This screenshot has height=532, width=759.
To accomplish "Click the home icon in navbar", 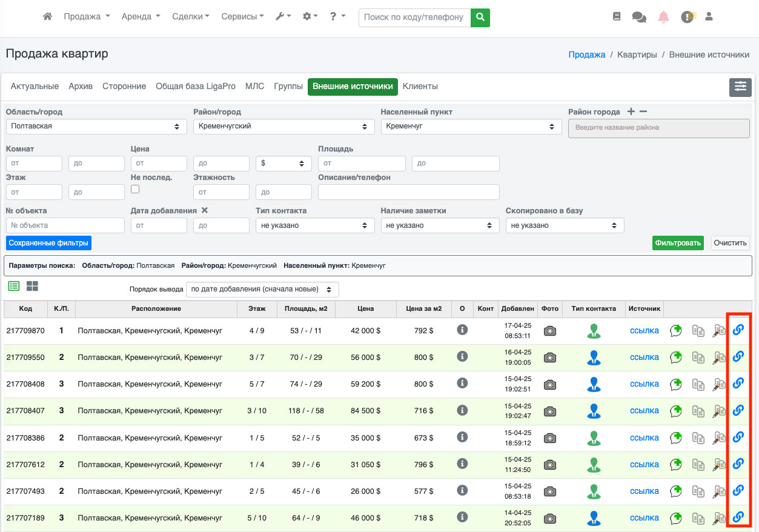I will click(47, 17).
